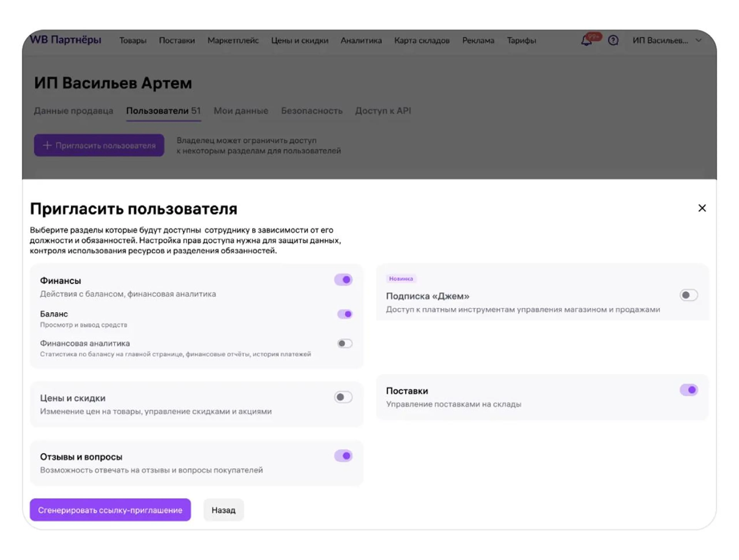This screenshot has width=739, height=560.
Task: Close the invite user dialog
Action: point(702,208)
